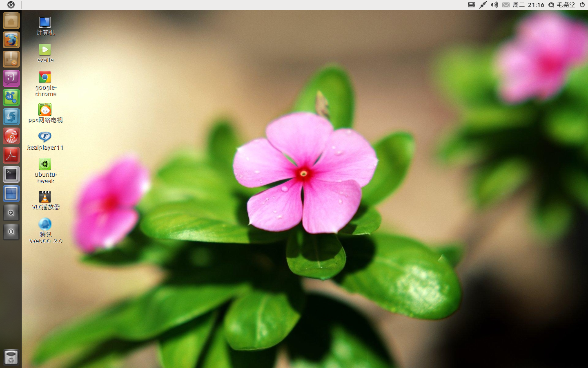588x368 pixels.
Task: Open the network connection indicator
Action: pos(483,5)
